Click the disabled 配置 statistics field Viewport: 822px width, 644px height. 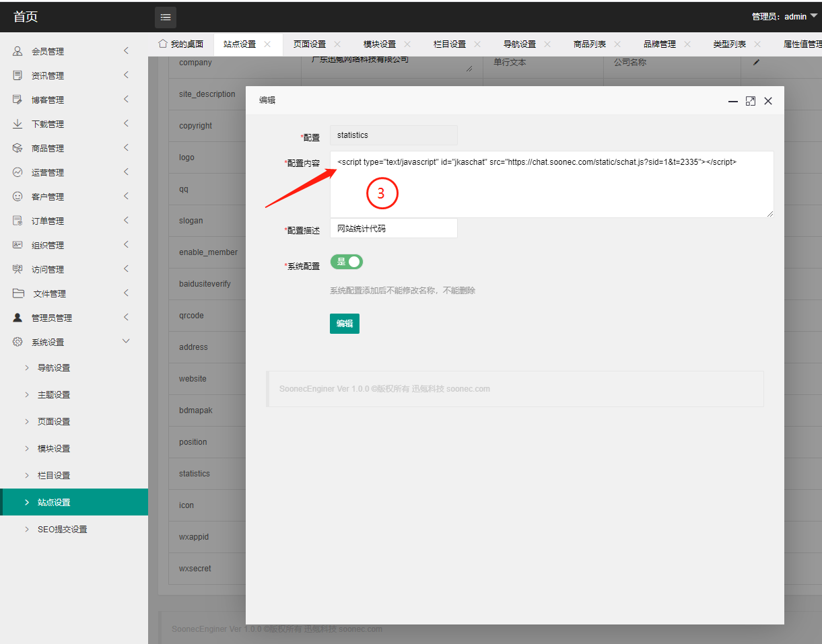pyautogui.click(x=394, y=135)
